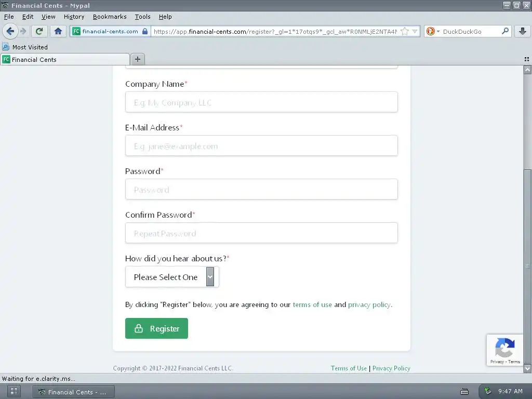This screenshot has height=399, width=532.
Task: Click the Password input field
Action: coord(261,189)
